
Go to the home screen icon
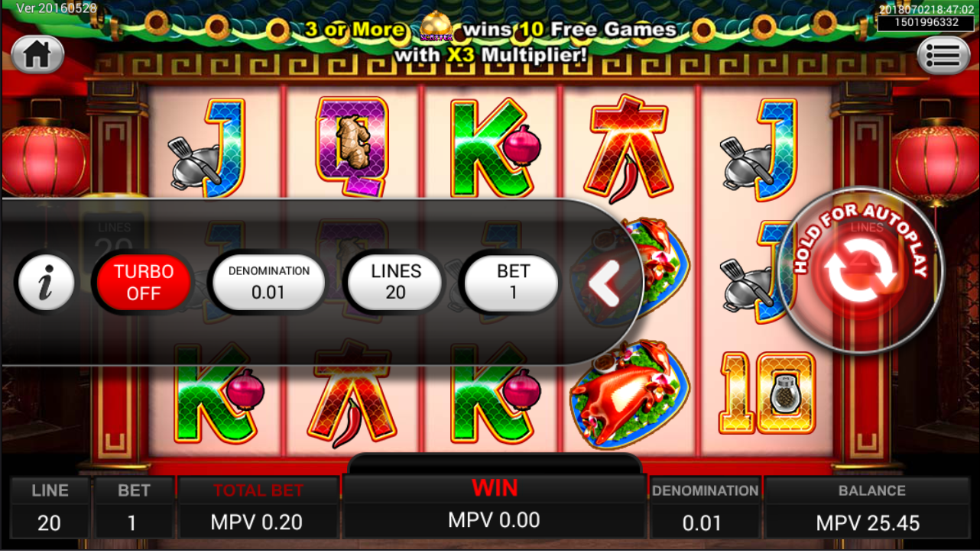[37, 55]
